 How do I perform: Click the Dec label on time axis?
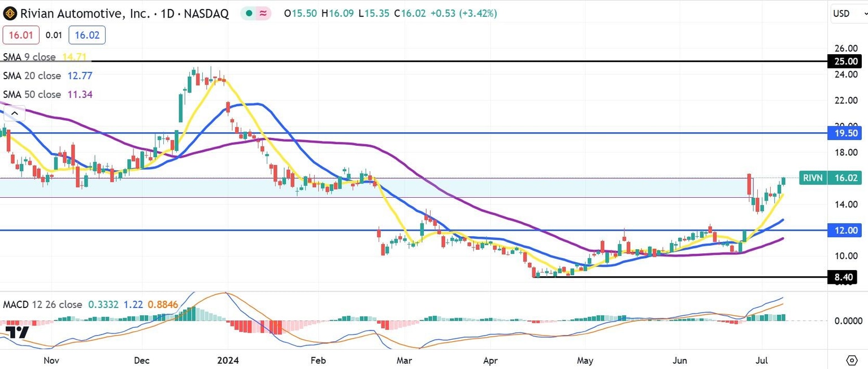point(142,360)
